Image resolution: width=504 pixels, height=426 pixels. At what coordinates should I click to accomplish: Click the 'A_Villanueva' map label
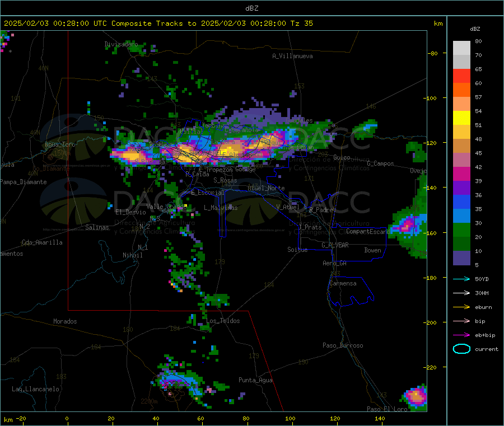pyautogui.click(x=292, y=56)
